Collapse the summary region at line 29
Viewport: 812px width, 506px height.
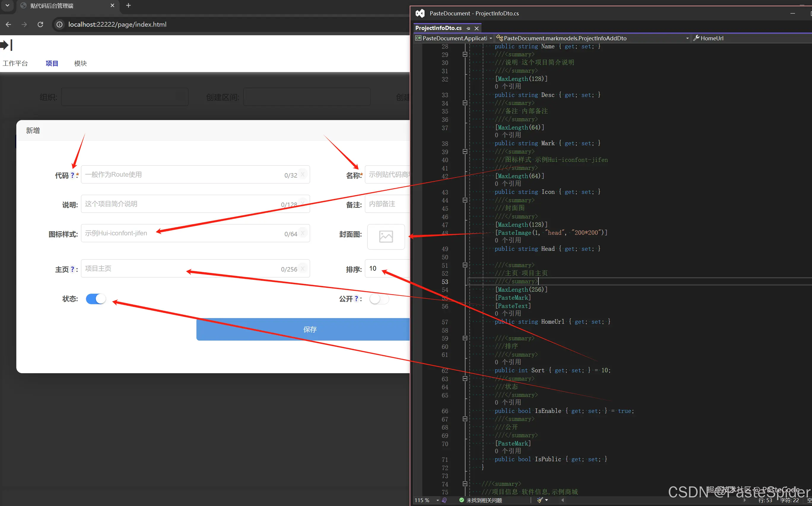465,54
